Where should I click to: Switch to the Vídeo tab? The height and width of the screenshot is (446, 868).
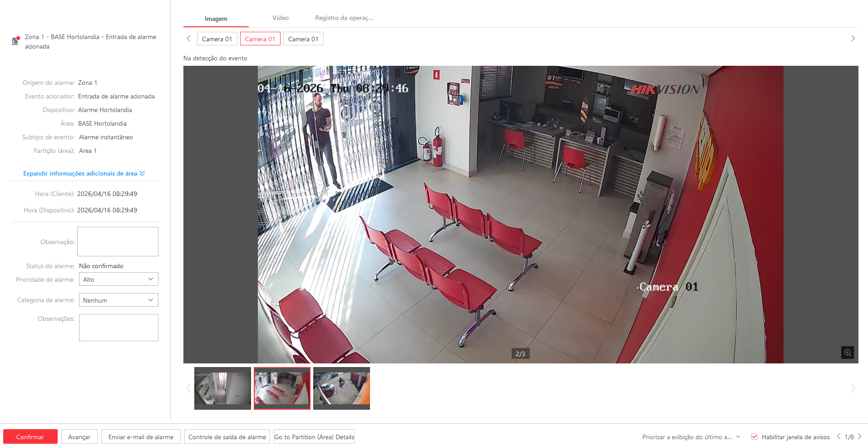[280, 18]
